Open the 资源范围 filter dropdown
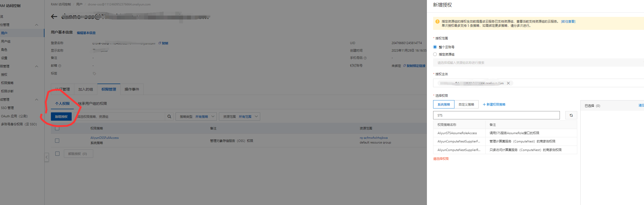The width and height of the screenshot is (644, 205). coord(239,117)
